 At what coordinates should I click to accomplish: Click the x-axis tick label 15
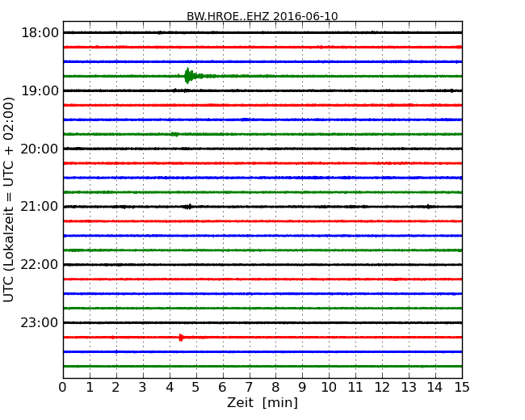[462, 388]
